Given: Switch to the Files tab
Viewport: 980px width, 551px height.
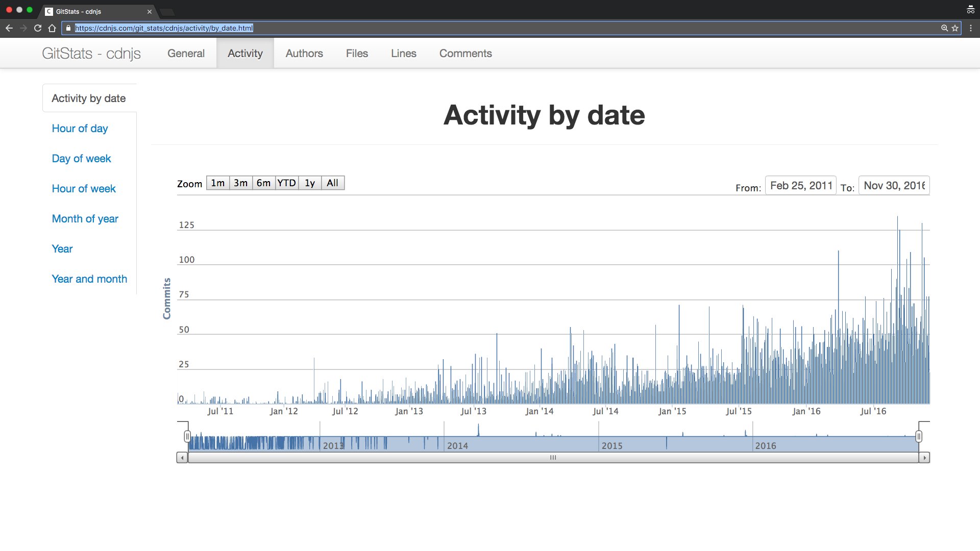Looking at the screenshot, I should [357, 53].
